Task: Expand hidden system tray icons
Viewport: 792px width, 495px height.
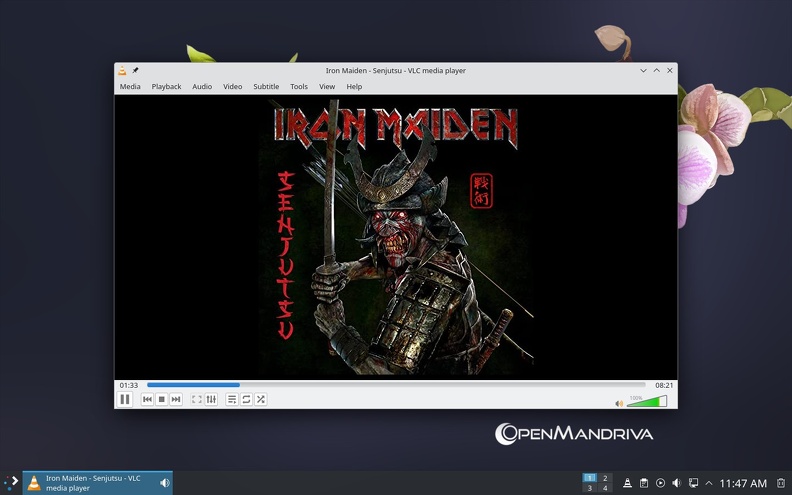Action: coord(709,483)
